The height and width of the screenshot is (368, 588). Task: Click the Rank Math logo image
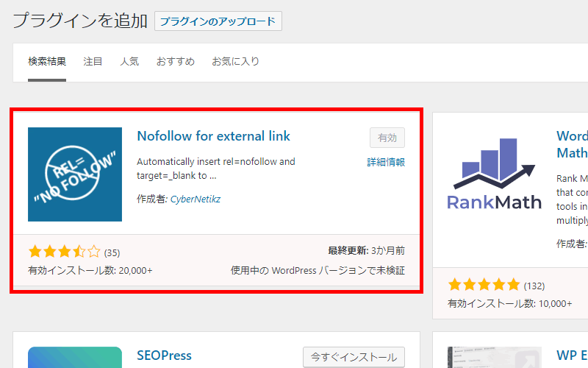click(x=495, y=174)
